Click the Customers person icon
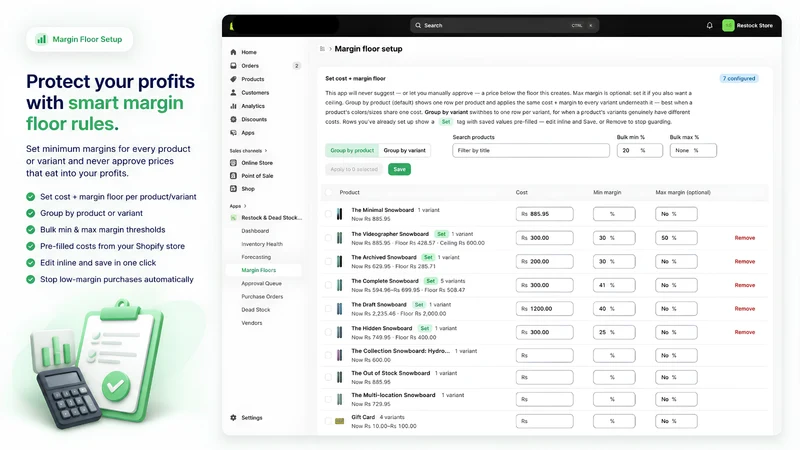800x450 pixels. 233,92
